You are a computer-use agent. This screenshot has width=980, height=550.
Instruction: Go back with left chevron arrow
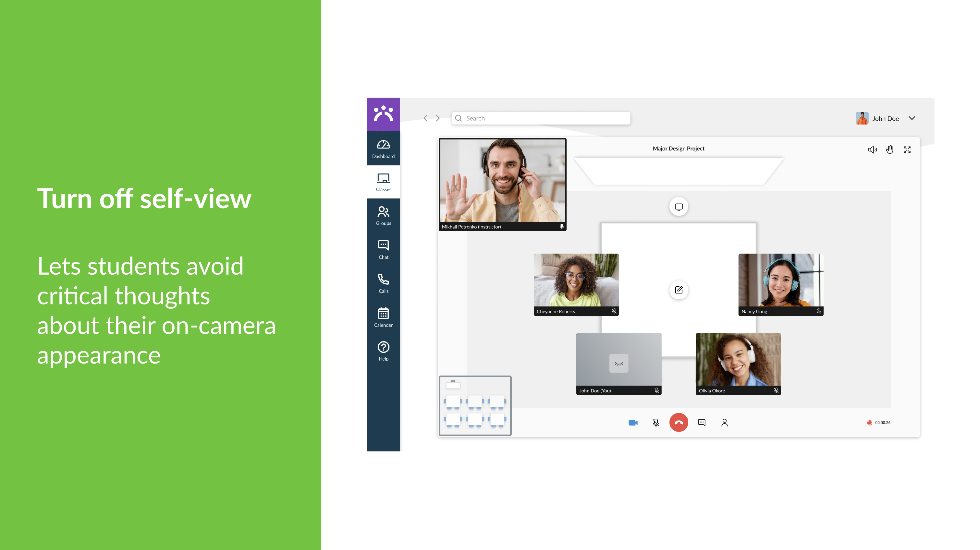(425, 118)
